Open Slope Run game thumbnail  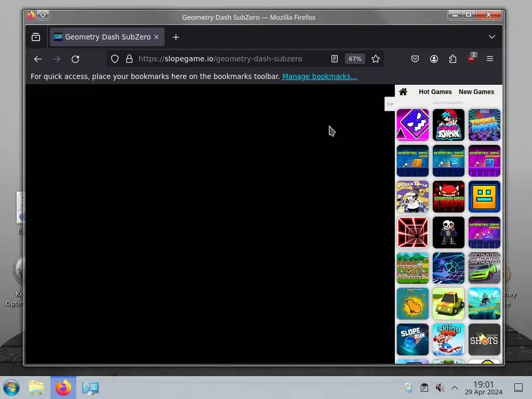coord(413,339)
